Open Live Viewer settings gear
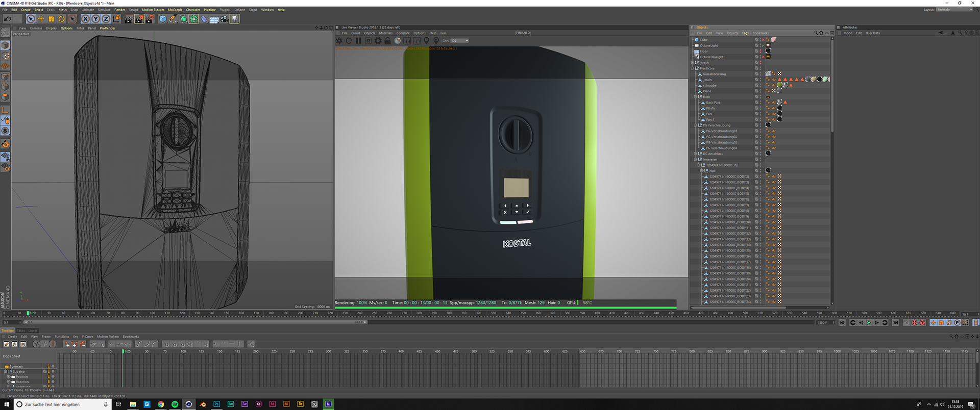The image size is (980, 410). click(x=378, y=41)
